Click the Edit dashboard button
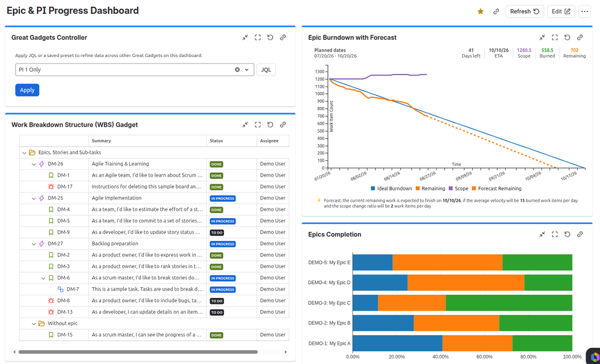The image size is (600, 364). (x=561, y=11)
